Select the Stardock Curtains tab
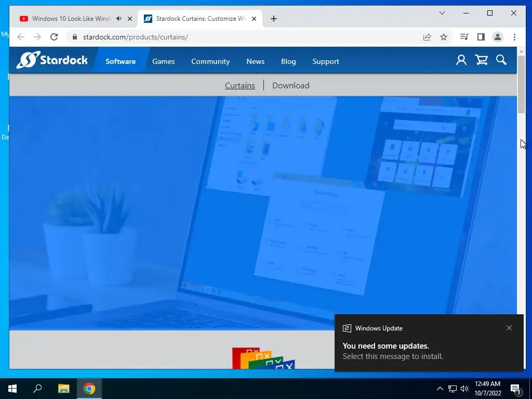Viewport: 532px width, 399px height. [x=200, y=19]
